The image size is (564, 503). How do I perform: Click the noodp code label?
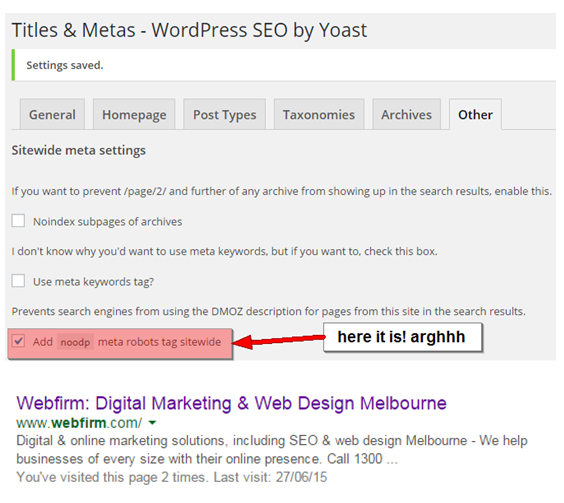click(x=75, y=342)
